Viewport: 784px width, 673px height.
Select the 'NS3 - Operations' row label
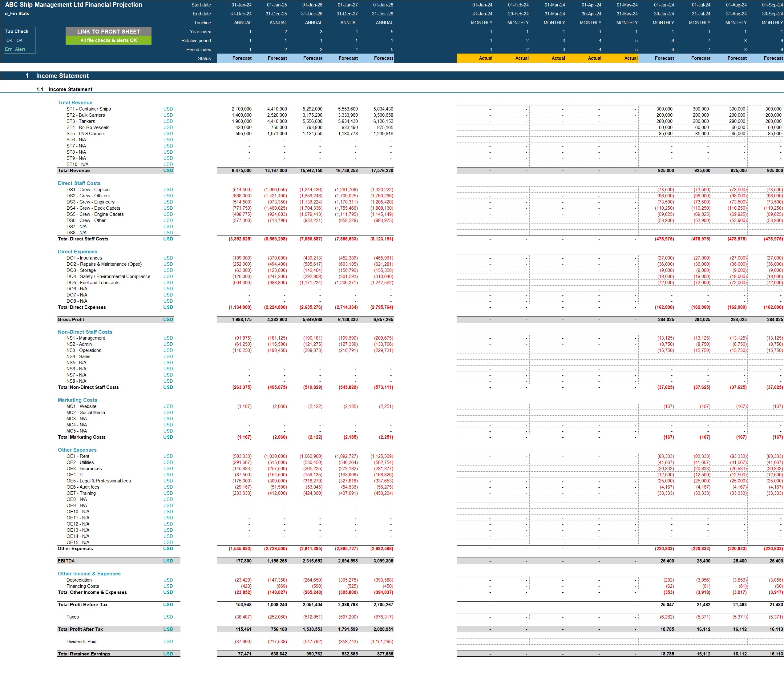[84, 350]
